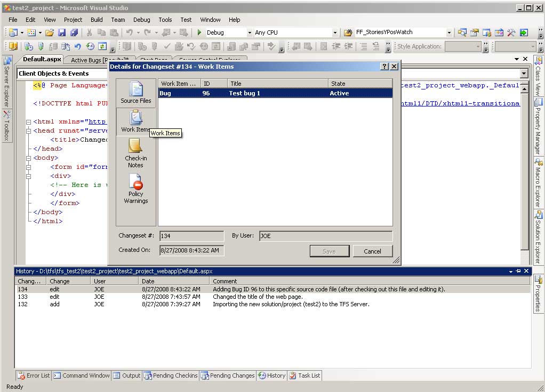Screen dimensions: 545x392
Task: Open the Task List tab
Action: pos(305,375)
